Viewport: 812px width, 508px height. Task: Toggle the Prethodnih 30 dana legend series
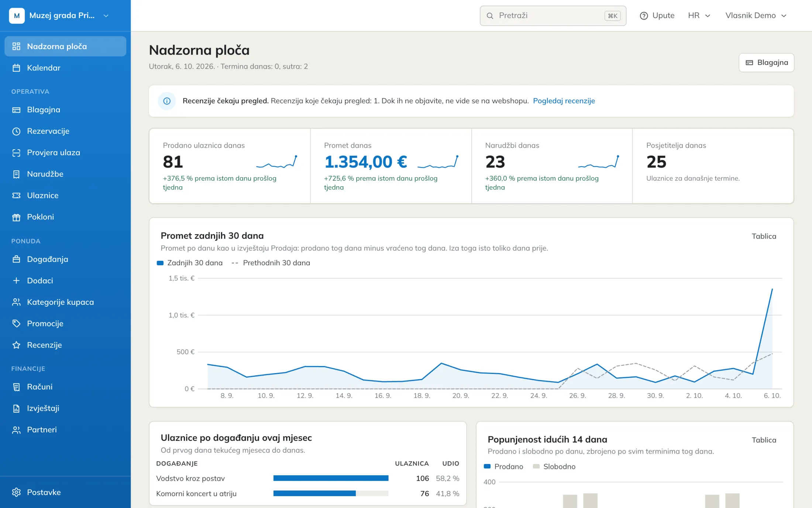[271, 263]
